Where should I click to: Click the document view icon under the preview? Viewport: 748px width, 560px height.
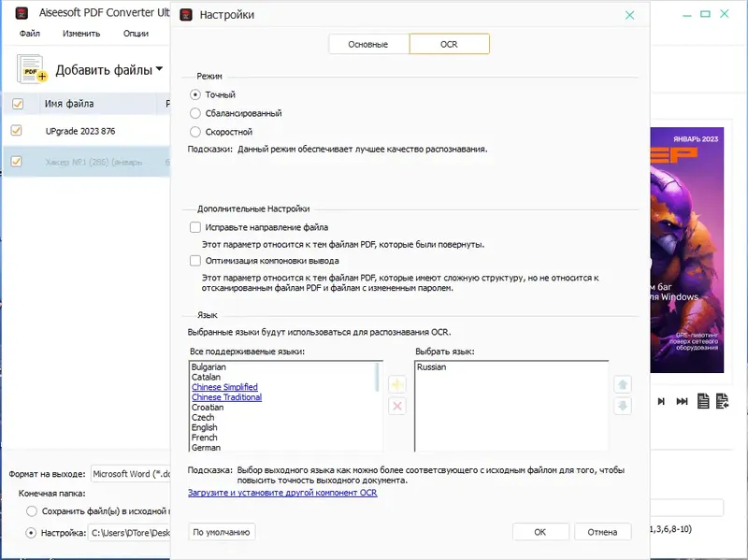pyautogui.click(x=704, y=400)
